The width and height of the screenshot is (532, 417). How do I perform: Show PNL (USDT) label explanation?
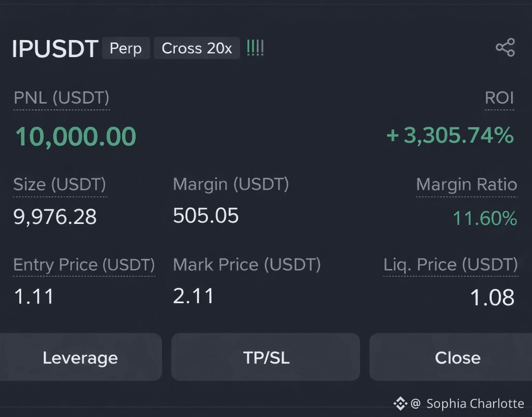pyautogui.click(x=61, y=98)
